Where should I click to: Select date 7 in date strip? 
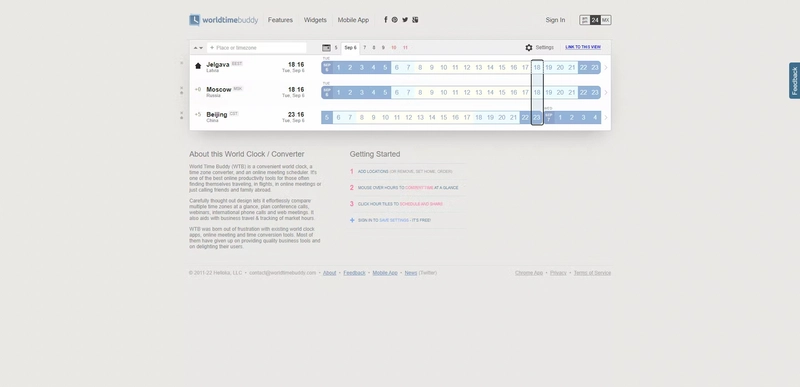[364, 47]
